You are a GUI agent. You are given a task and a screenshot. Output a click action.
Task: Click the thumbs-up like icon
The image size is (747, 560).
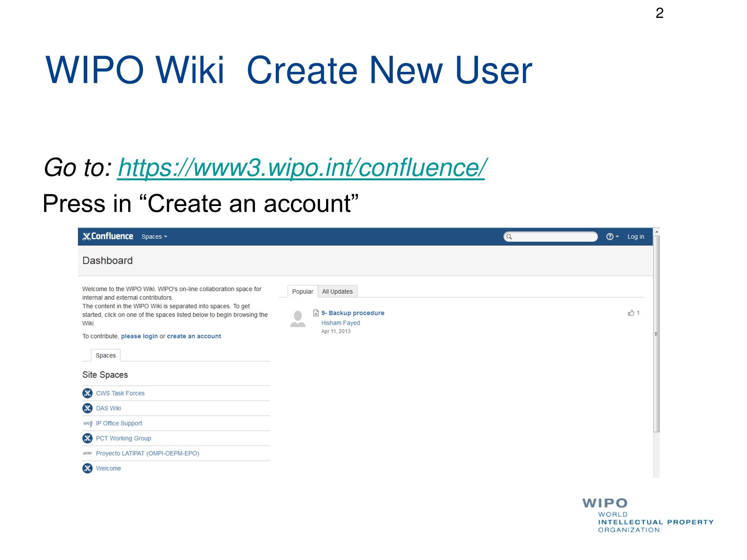pos(631,313)
